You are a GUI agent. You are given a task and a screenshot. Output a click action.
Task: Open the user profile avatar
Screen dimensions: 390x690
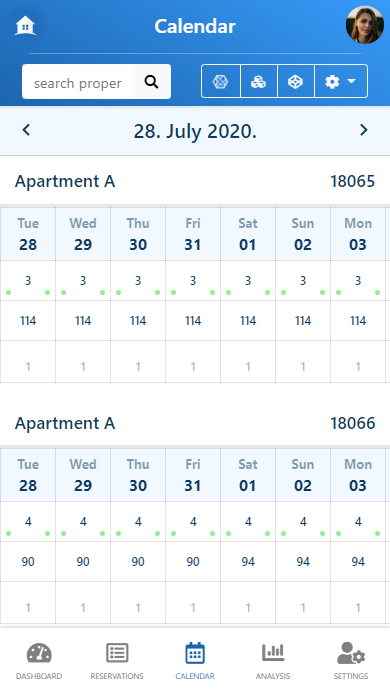[364, 25]
